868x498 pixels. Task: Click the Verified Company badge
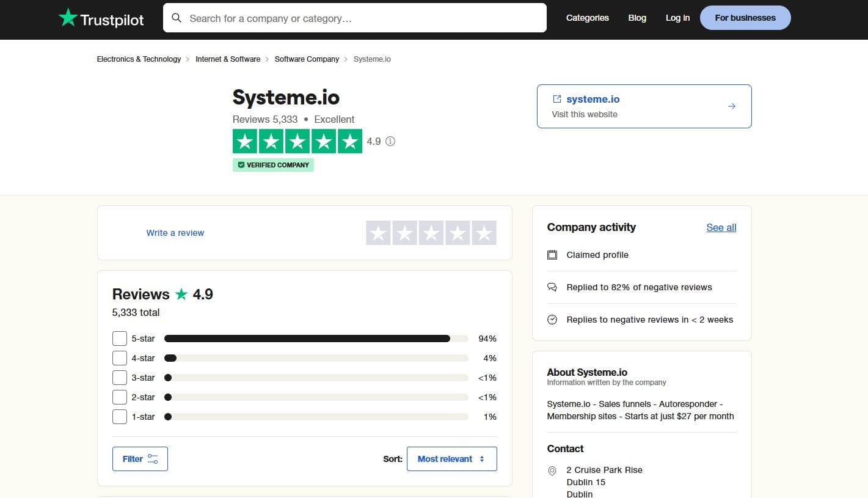pyautogui.click(x=273, y=165)
